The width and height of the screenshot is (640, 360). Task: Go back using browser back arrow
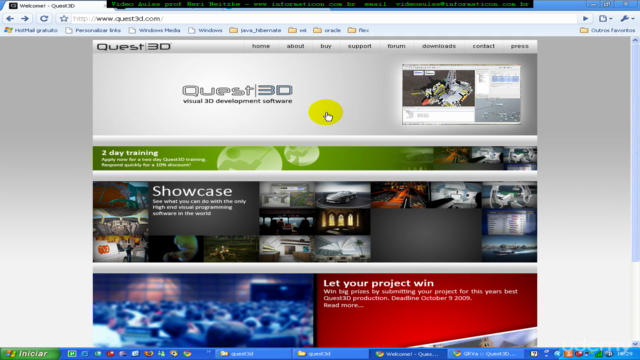tap(10, 18)
